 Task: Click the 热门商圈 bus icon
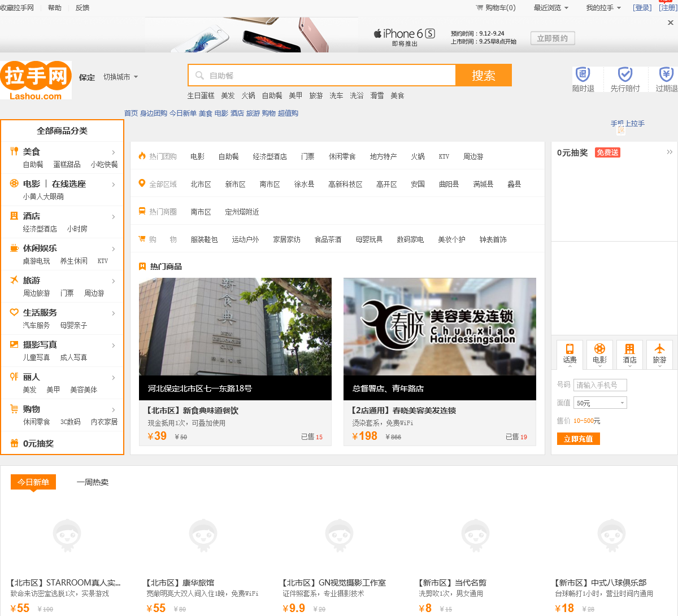click(x=142, y=211)
